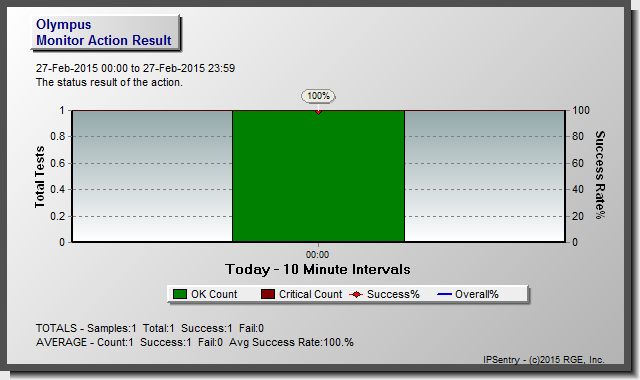Click the Today - 10 Minute Intervals caption
Image resolution: width=640 pixels, height=380 pixels.
coord(318,269)
